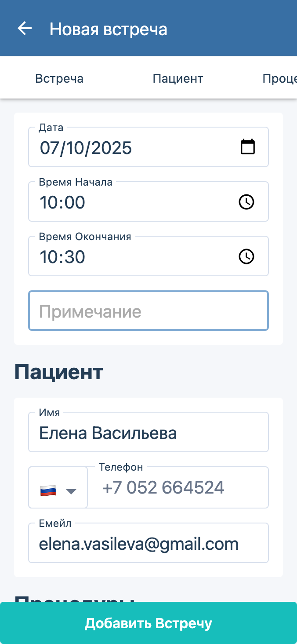Viewport: 297px width, 644px height.
Task: Focus the Дата field with 07/10/2025
Action: click(132, 148)
